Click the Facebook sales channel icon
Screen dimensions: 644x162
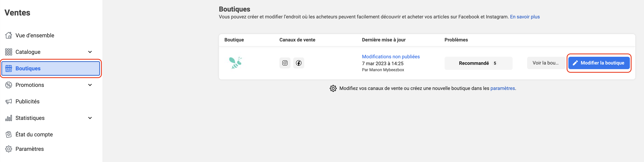299,63
